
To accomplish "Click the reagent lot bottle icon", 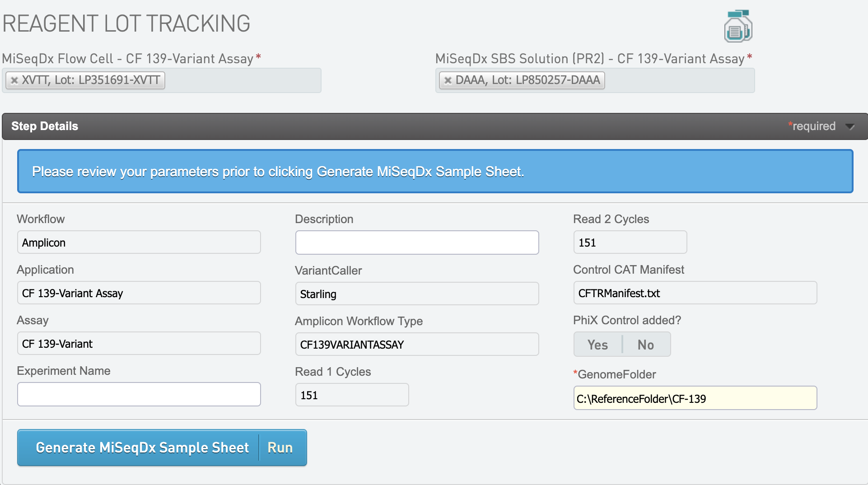I will [738, 26].
